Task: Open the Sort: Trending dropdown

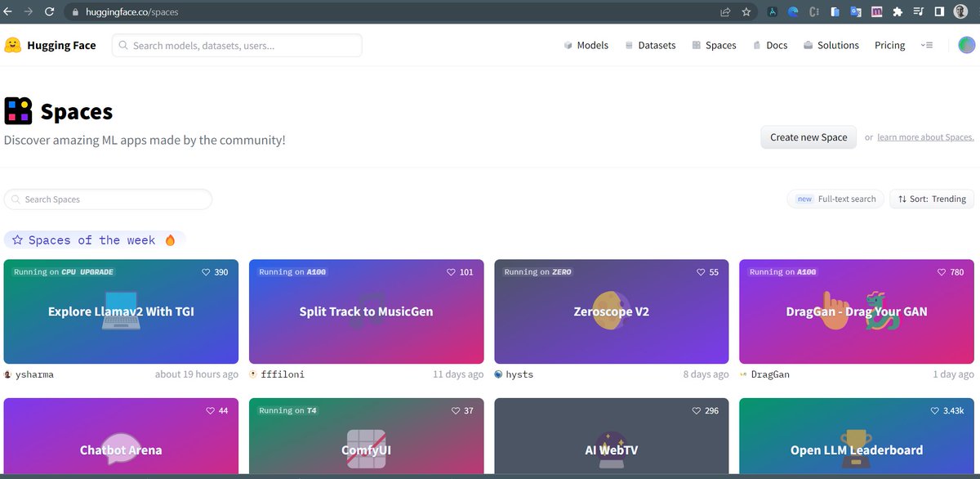Action: (932, 199)
